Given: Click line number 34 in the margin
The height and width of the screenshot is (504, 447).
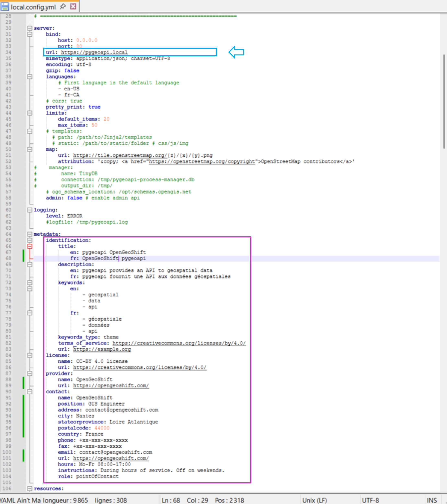Looking at the screenshot, I should coord(8,52).
